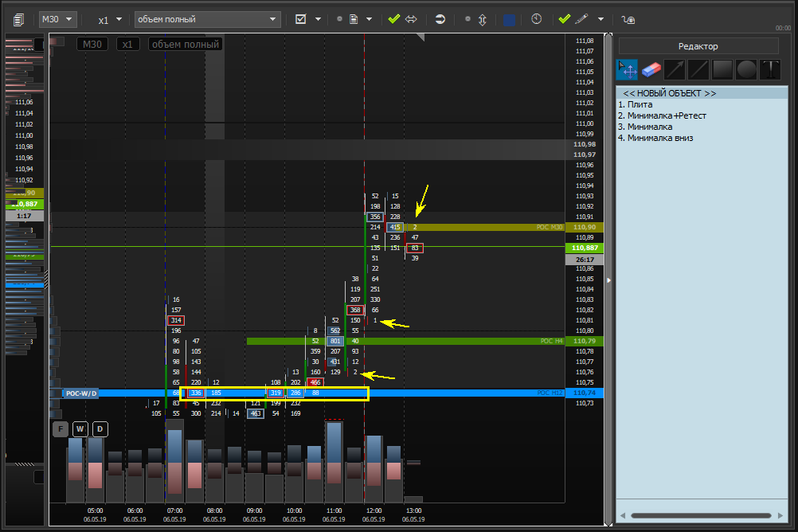The image size is (798, 532).
Task: Open the 'объем полный' volume mode combo box
Action: (208, 19)
